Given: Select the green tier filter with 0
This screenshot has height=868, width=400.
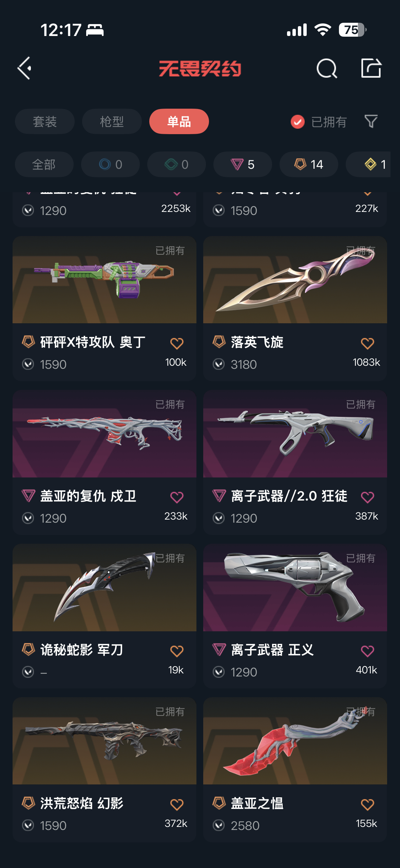Looking at the screenshot, I should coord(176,164).
